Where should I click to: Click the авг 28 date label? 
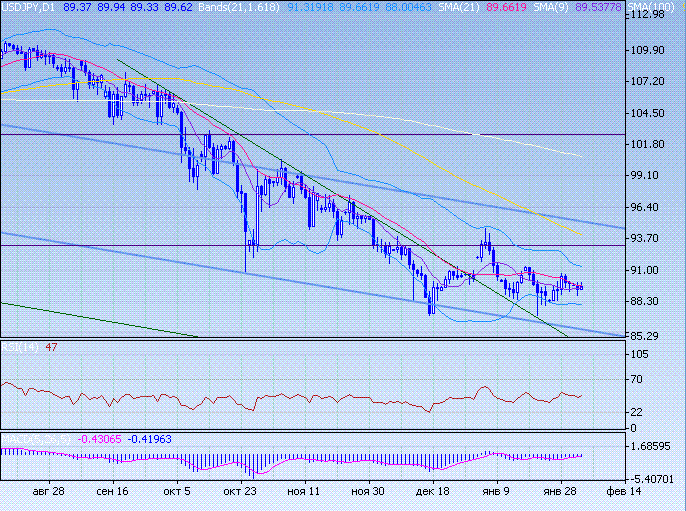[x=49, y=493]
